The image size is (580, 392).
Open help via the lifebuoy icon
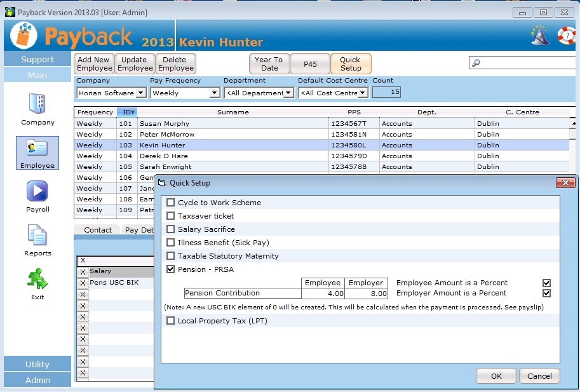tap(566, 36)
